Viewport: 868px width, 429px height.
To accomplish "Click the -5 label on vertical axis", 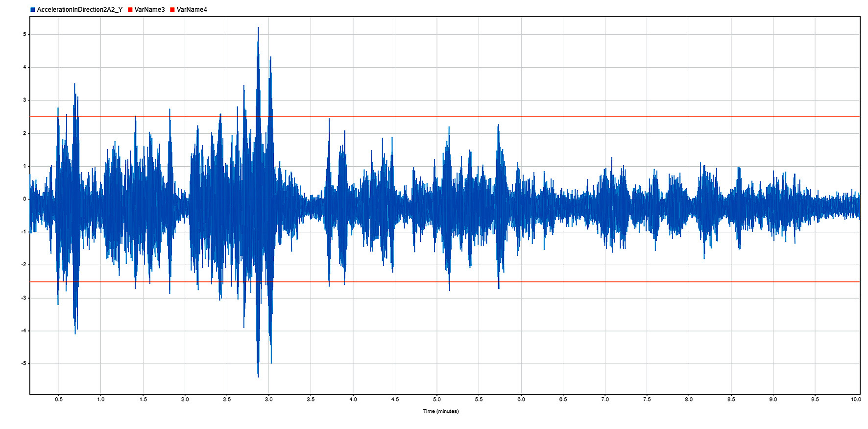I will (x=24, y=364).
